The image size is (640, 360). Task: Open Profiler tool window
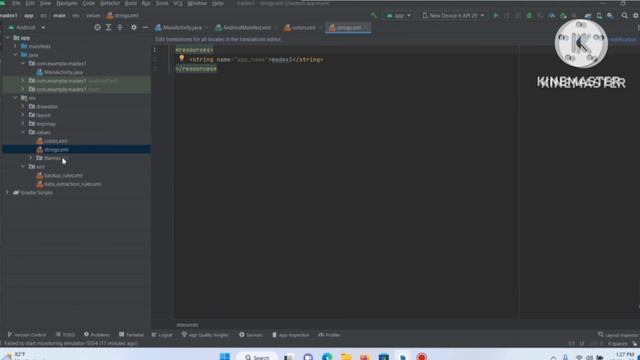coord(329,335)
